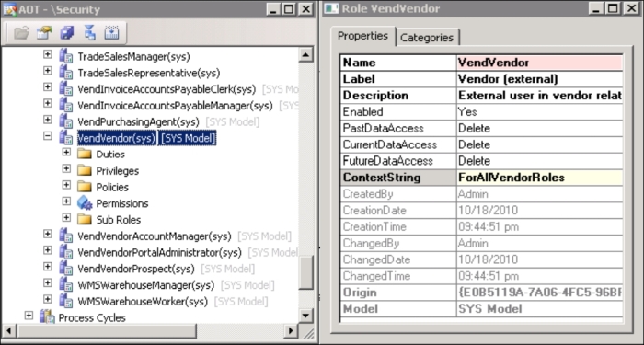Click the TradeSalesRepresentative role icon
This screenshot has width=644, height=345.
65,73
